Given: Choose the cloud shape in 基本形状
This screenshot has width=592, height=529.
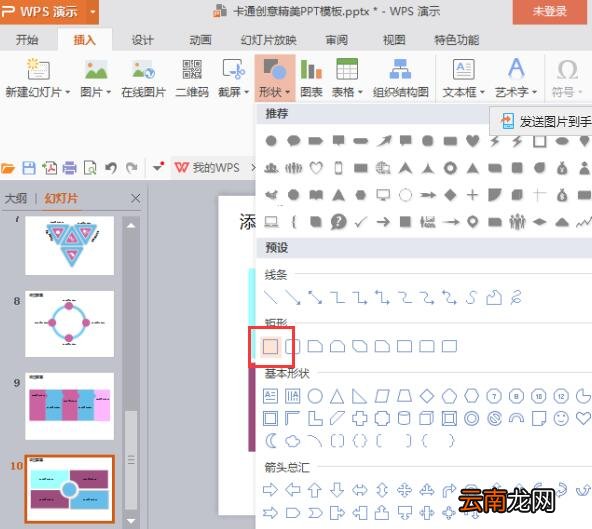Looking at the screenshot, I should 293,441.
